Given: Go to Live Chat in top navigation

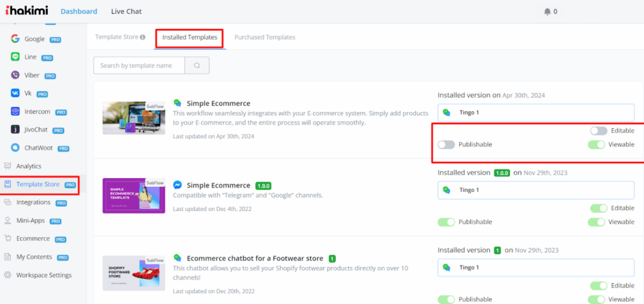Looking at the screenshot, I should pyautogui.click(x=126, y=11).
